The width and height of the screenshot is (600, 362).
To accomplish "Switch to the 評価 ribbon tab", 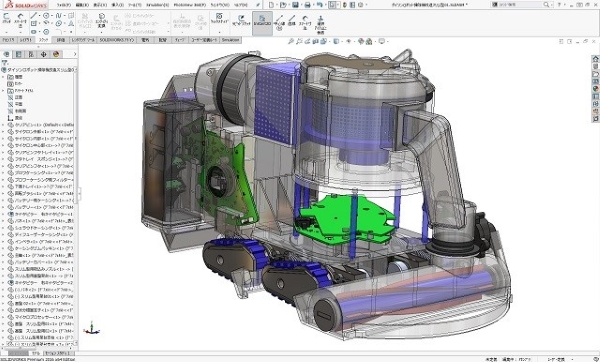I will [x=61, y=40].
